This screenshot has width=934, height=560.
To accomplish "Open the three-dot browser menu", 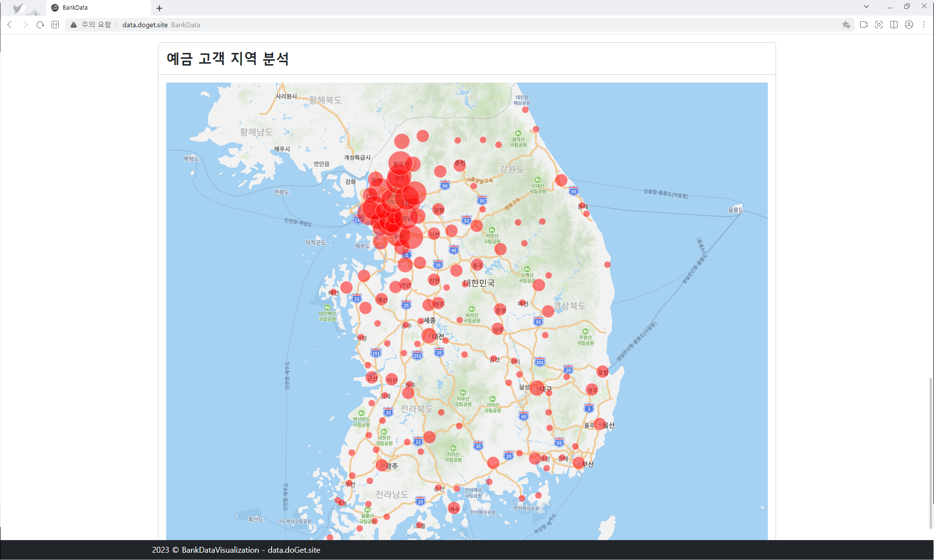I will coord(924,25).
